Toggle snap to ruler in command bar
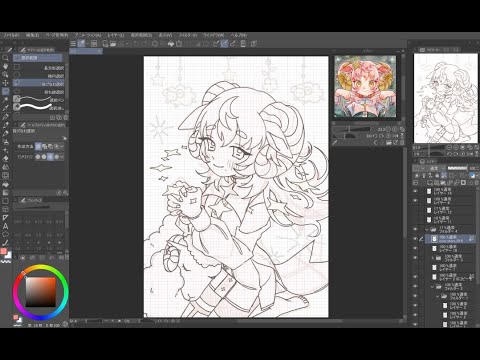The width and height of the screenshot is (480, 360). pos(216,44)
